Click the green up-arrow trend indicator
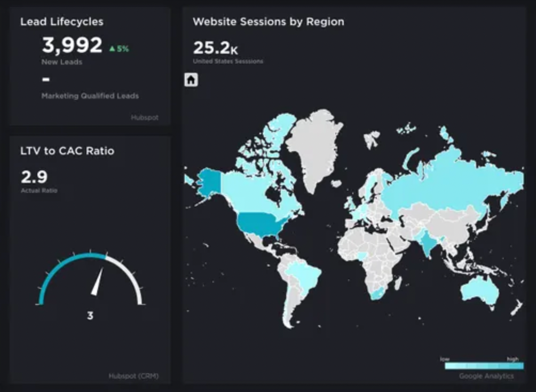 click(112, 49)
